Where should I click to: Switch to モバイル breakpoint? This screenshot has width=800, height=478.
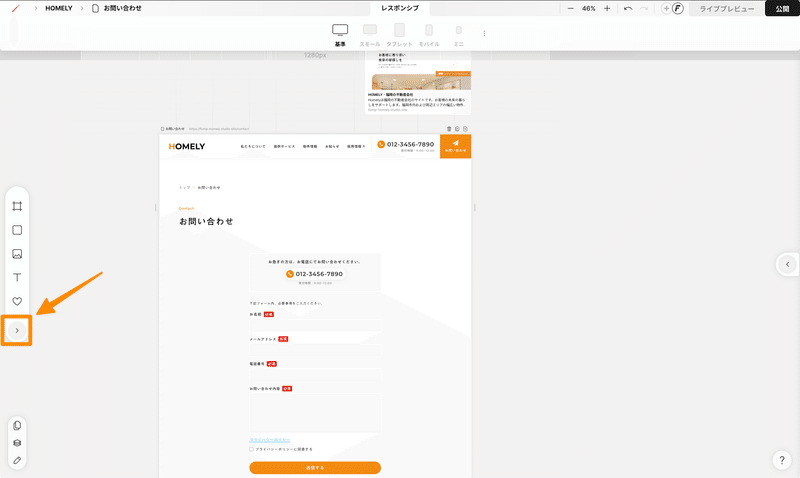[x=429, y=35]
